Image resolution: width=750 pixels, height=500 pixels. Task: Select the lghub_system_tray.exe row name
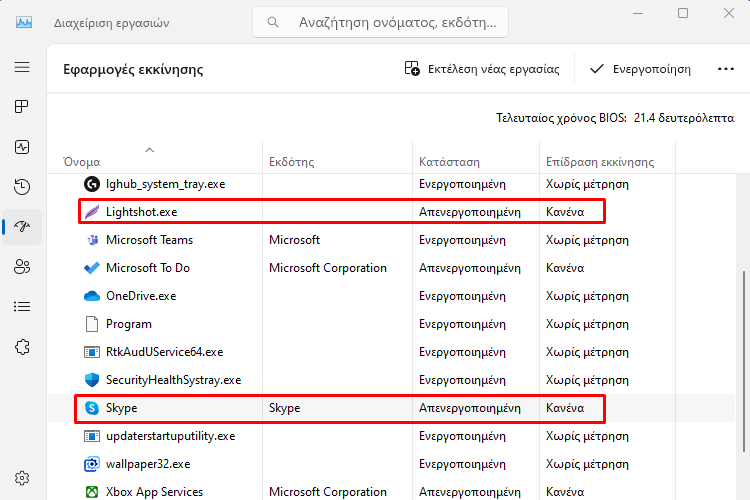[165, 184]
